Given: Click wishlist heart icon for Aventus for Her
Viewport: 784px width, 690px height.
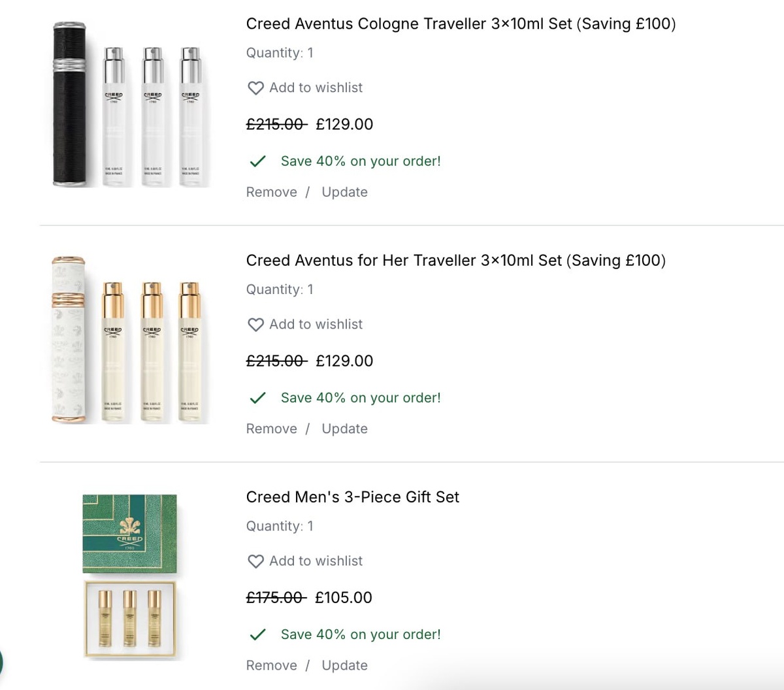Looking at the screenshot, I should (x=255, y=324).
